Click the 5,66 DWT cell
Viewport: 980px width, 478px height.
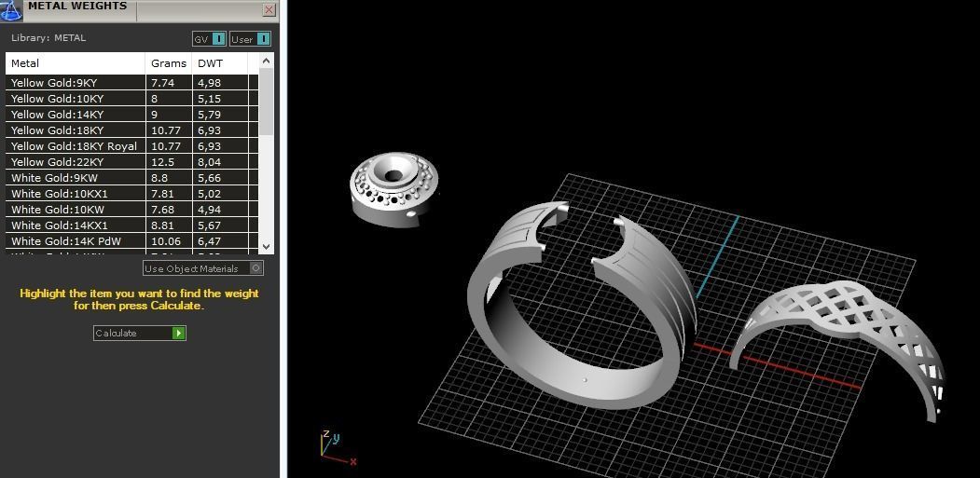(220, 177)
